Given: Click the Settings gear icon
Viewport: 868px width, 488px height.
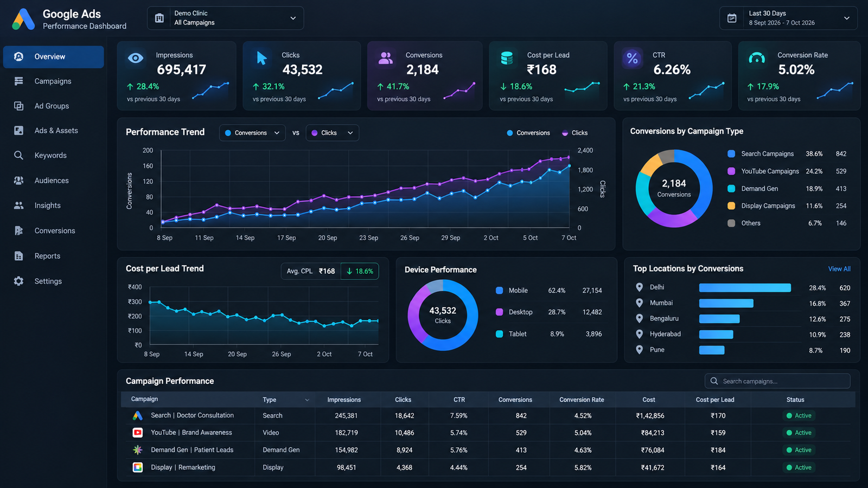Looking at the screenshot, I should pos(18,281).
